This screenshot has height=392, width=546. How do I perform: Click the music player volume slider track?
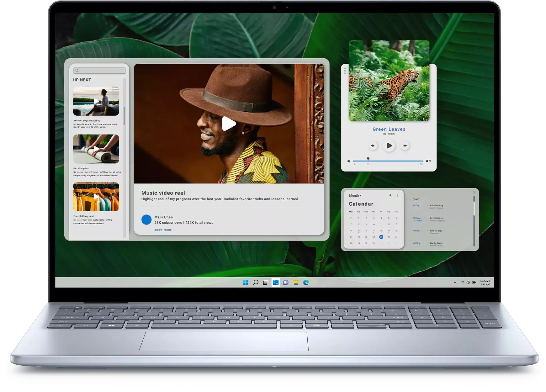[x=388, y=161]
